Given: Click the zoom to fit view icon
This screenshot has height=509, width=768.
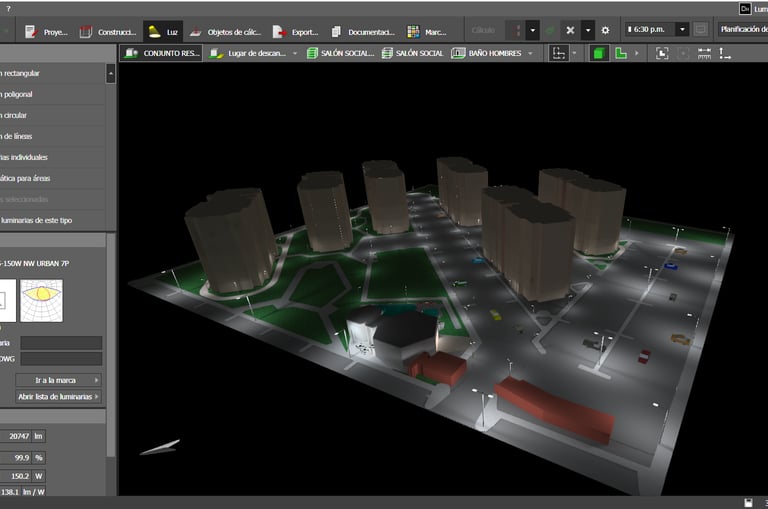Looking at the screenshot, I should coord(661,53).
